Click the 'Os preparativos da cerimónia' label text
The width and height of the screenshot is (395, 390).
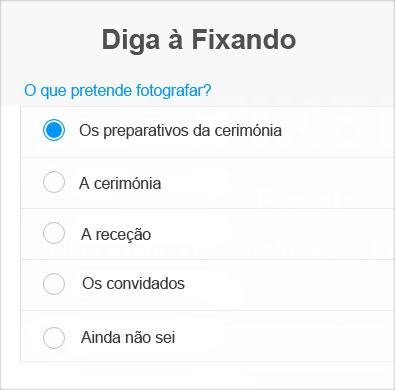[x=180, y=131]
